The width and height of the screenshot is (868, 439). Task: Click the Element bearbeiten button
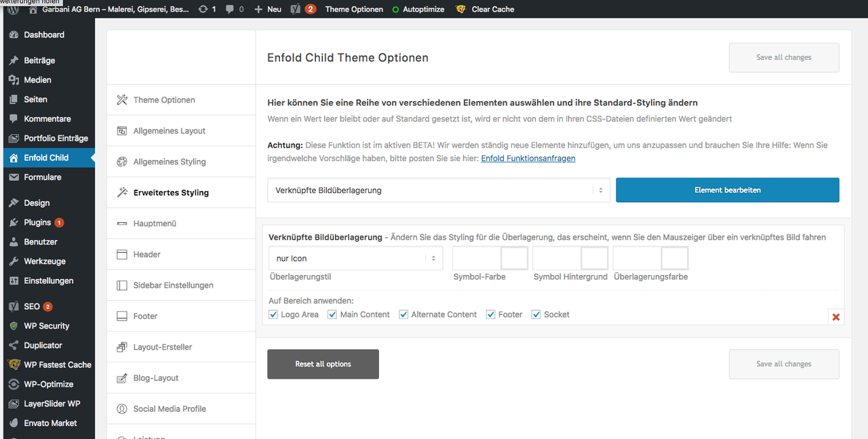point(728,190)
